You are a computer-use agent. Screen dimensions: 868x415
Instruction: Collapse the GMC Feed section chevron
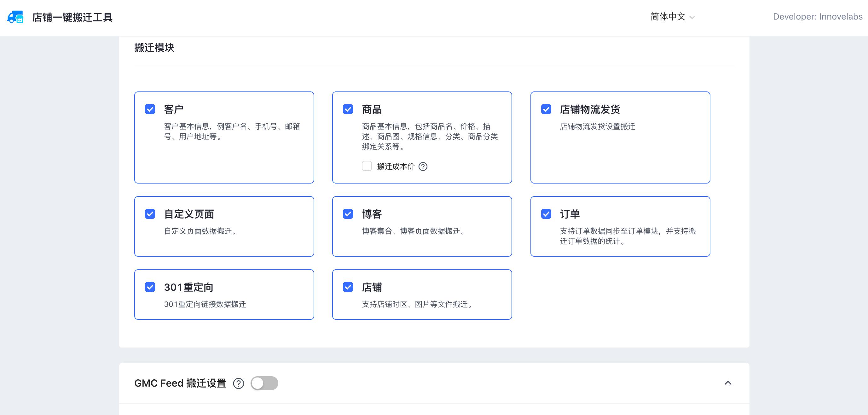point(728,383)
